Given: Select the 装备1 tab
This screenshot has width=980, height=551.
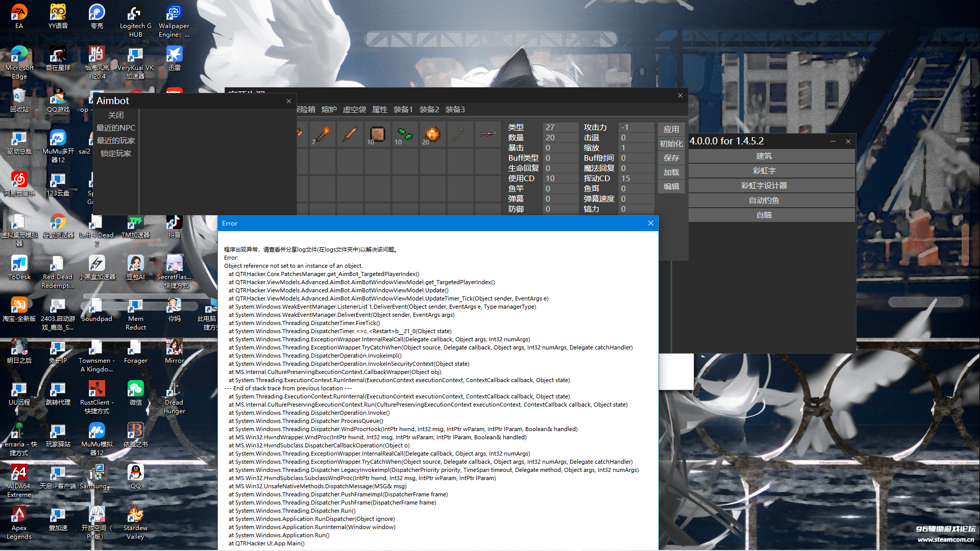Looking at the screenshot, I should point(404,109).
